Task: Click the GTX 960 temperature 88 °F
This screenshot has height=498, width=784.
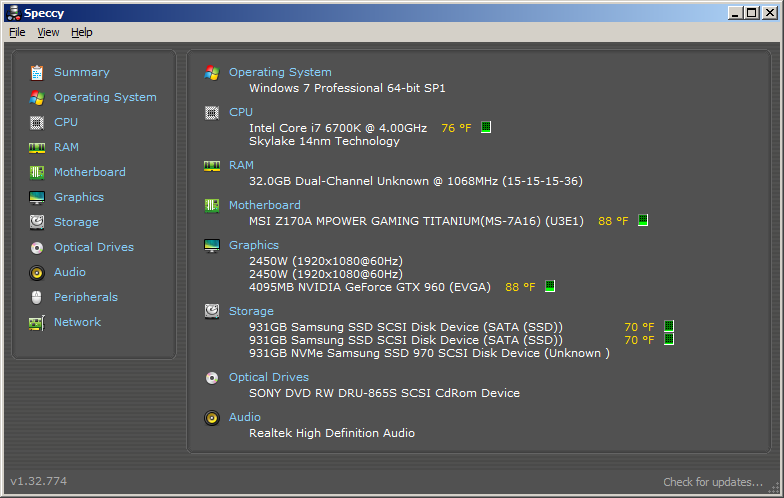Action: pos(520,287)
